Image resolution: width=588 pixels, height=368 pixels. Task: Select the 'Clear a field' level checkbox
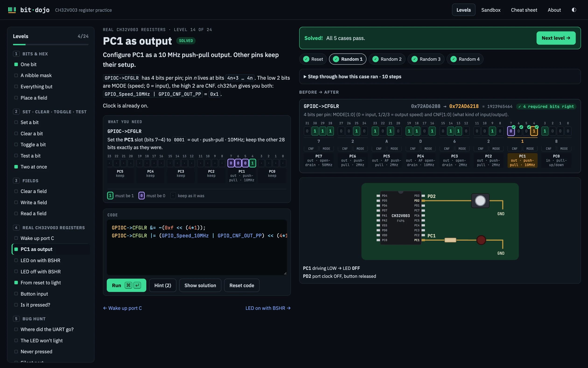pyautogui.click(x=16, y=191)
